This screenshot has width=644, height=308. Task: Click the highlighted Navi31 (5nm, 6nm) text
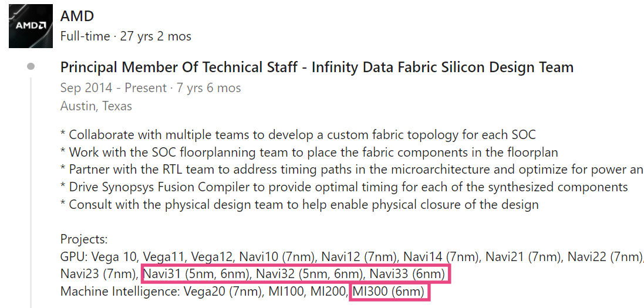[x=197, y=274]
